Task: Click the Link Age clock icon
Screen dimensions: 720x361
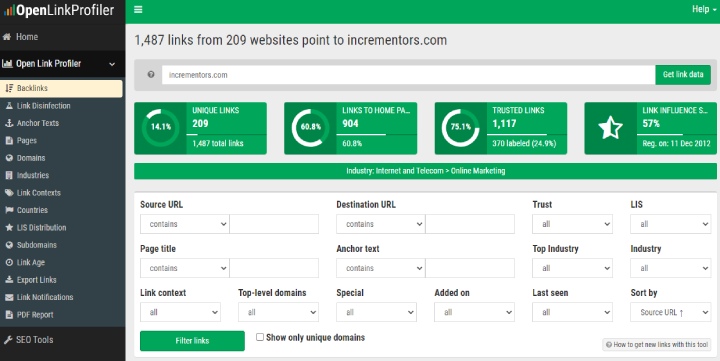Action: point(9,263)
